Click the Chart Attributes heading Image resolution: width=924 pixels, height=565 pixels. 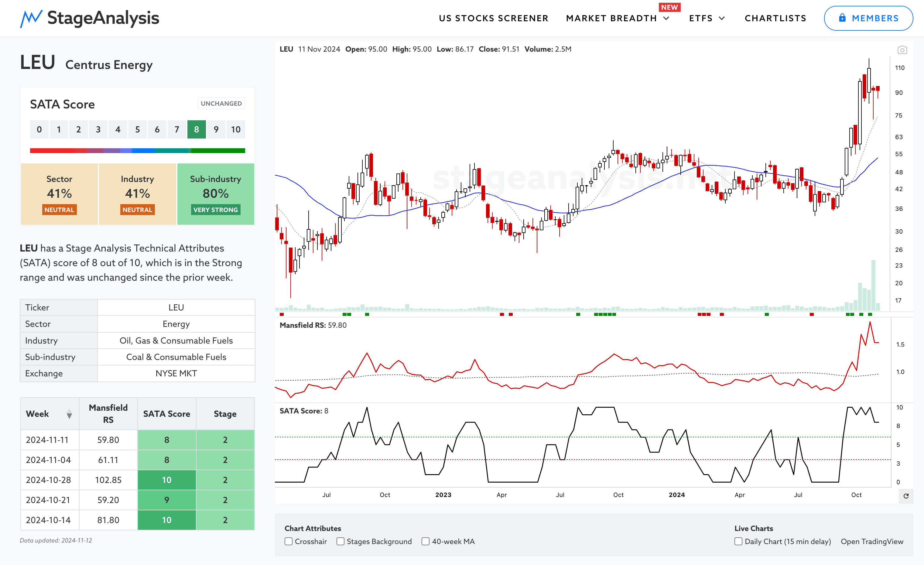coord(312,528)
